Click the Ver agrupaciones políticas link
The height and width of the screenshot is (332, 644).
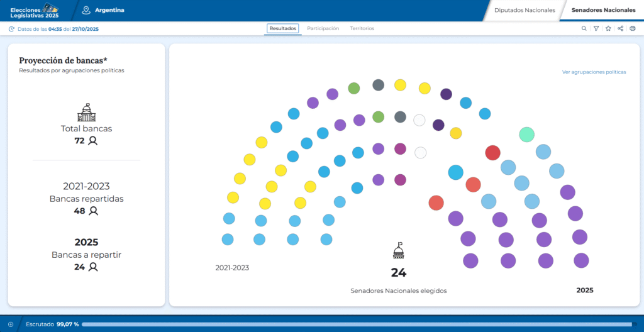[x=594, y=72]
